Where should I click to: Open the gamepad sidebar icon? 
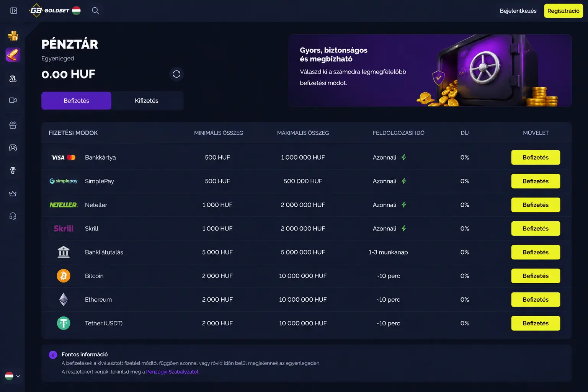13,147
